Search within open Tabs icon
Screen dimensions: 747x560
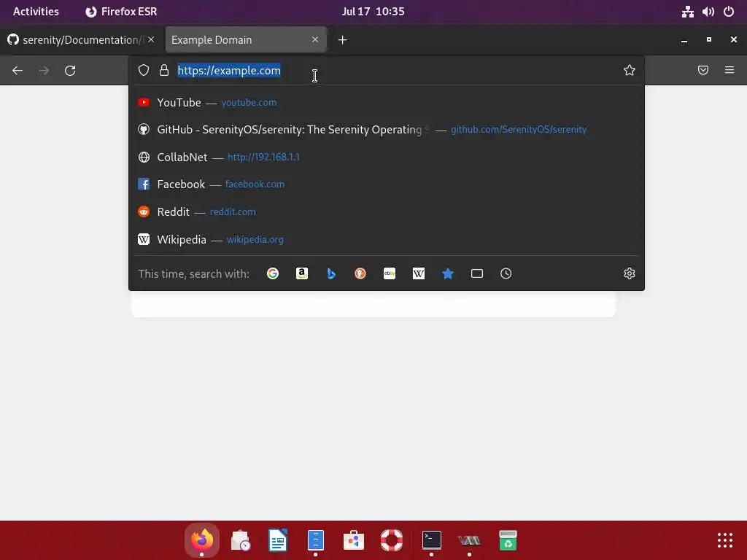click(477, 273)
